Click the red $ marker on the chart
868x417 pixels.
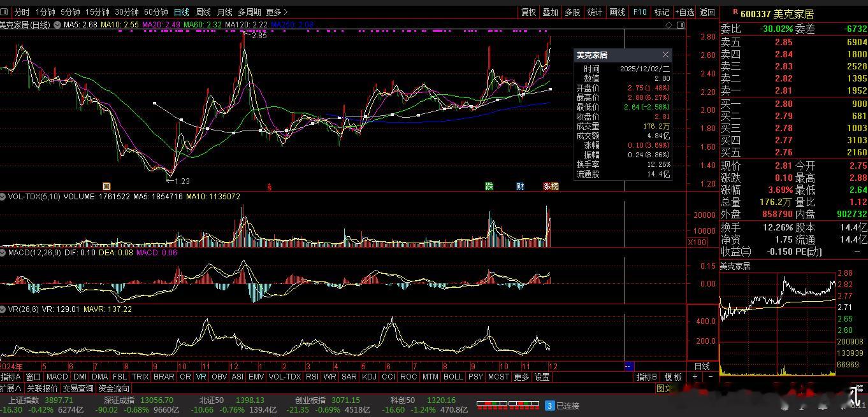270,187
